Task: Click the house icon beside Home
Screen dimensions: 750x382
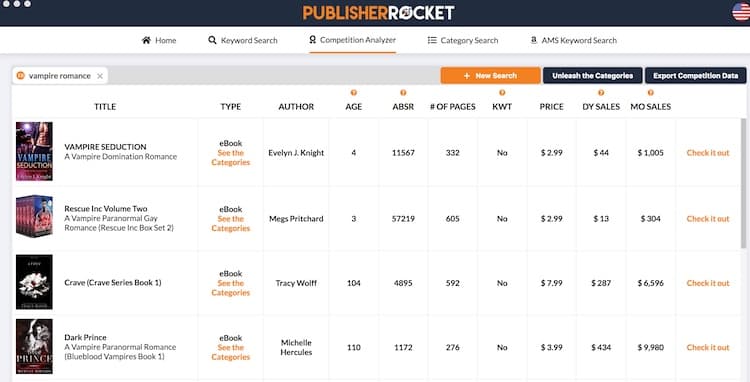Action: tap(146, 40)
